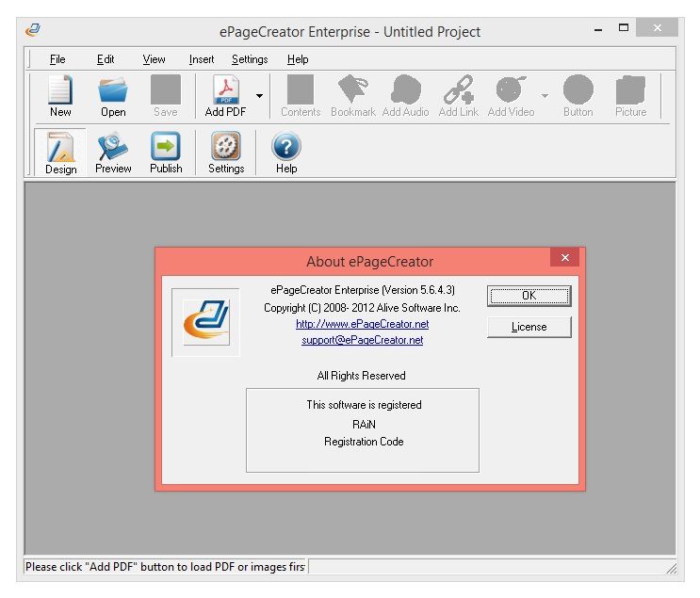Image resolution: width=700 pixels, height=598 pixels.
Task: Click OK in the About dialog
Action: coord(529,296)
